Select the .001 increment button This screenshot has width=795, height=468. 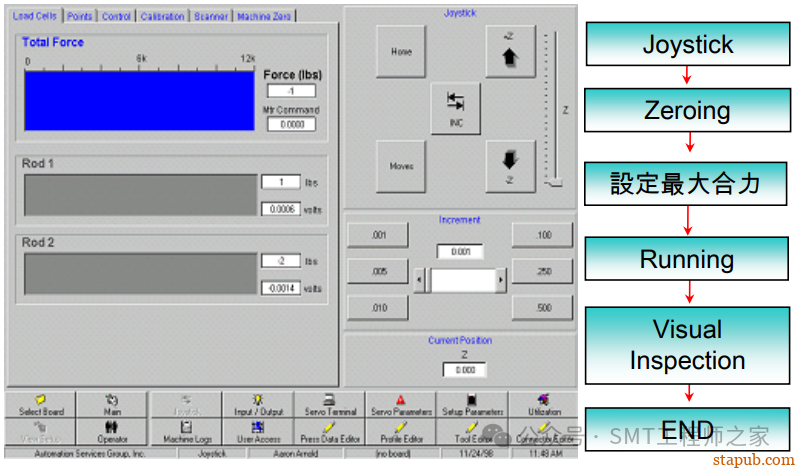pyautogui.click(x=378, y=236)
